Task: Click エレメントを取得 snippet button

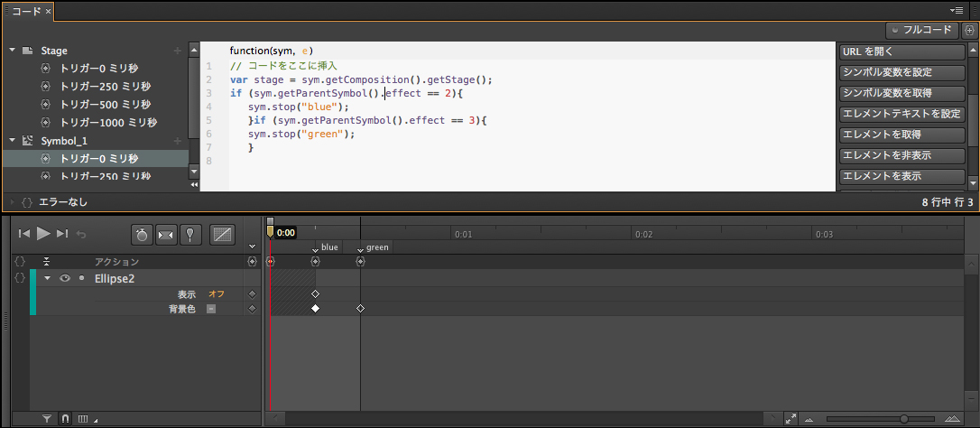Action: [x=901, y=135]
